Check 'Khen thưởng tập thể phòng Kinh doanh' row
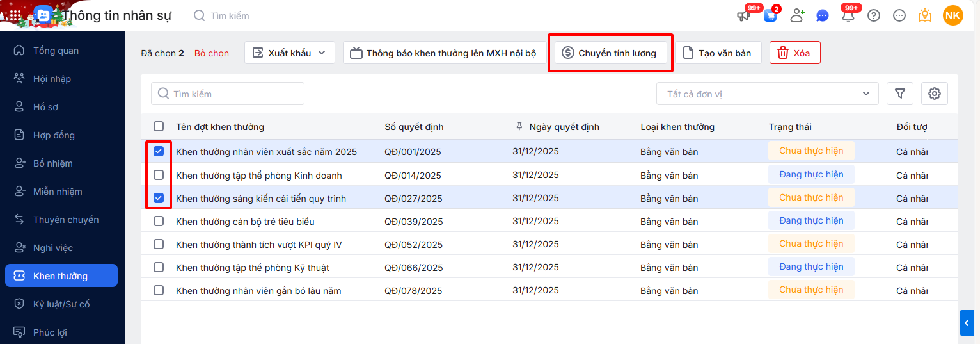The image size is (980, 344). click(159, 175)
